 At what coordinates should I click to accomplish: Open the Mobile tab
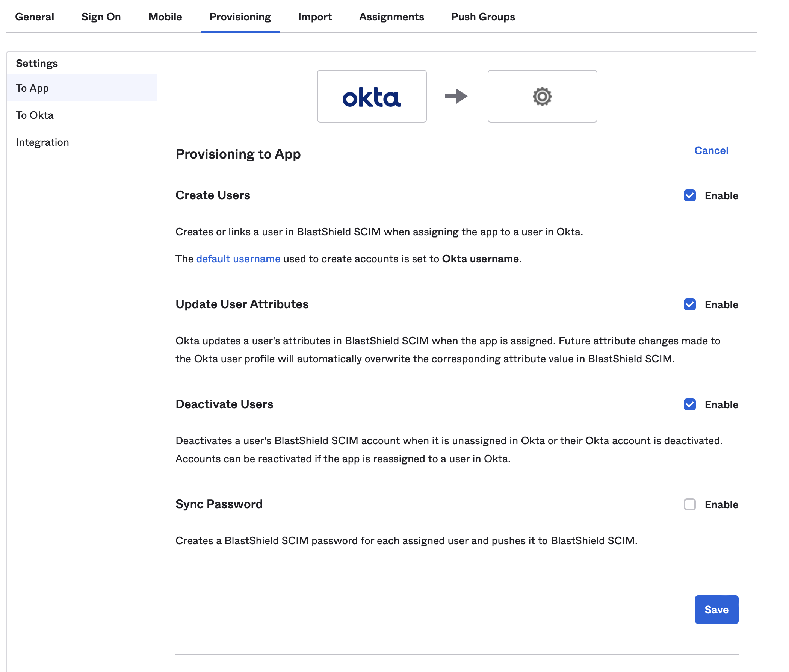(x=165, y=17)
